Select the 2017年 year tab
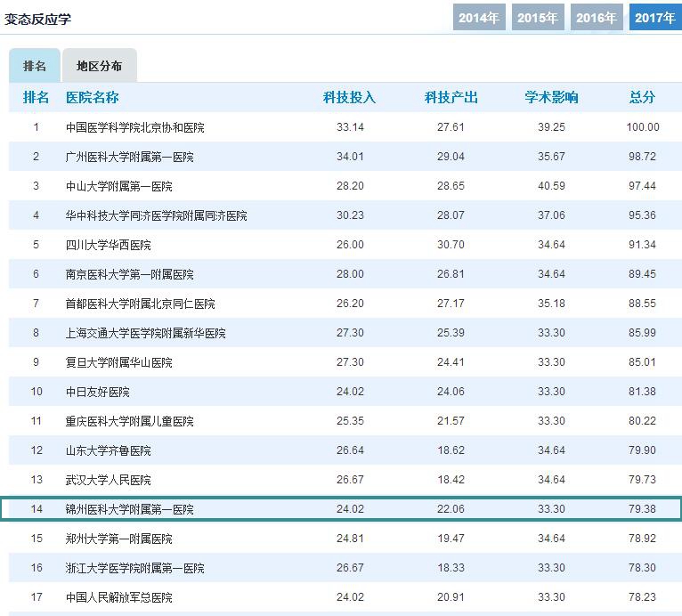682x616 pixels. [x=655, y=18]
